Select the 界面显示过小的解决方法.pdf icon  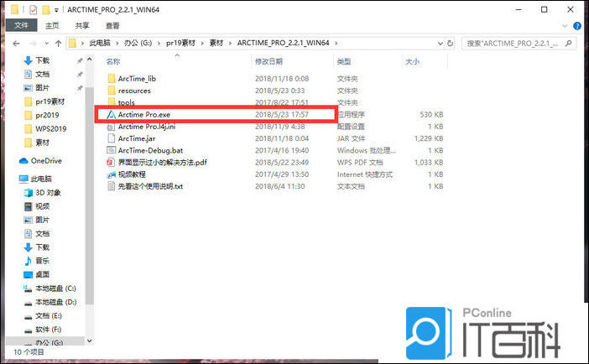111,162
